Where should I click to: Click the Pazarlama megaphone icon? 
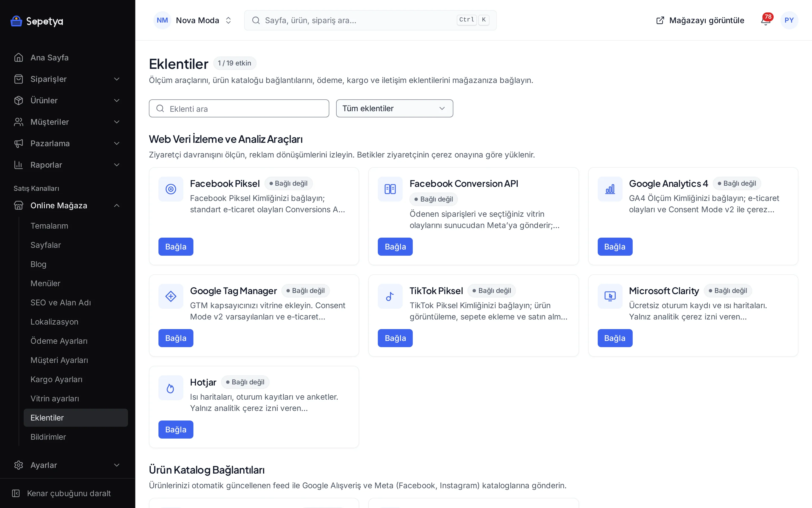18,143
